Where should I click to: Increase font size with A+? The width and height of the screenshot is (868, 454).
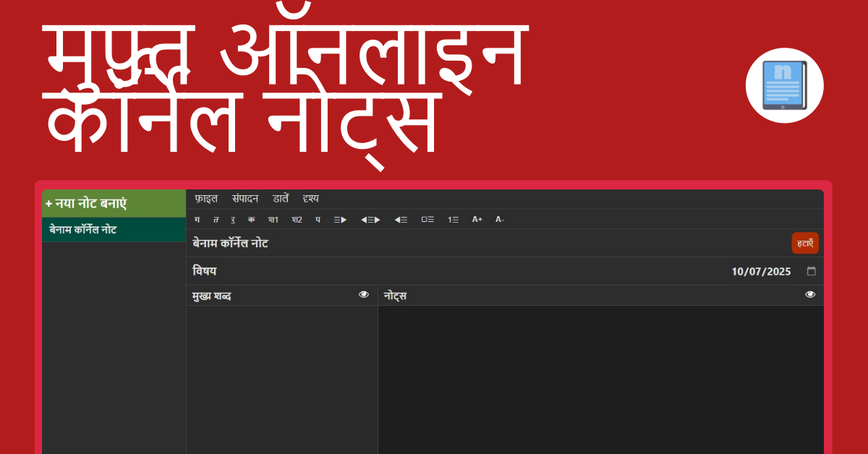tap(477, 219)
